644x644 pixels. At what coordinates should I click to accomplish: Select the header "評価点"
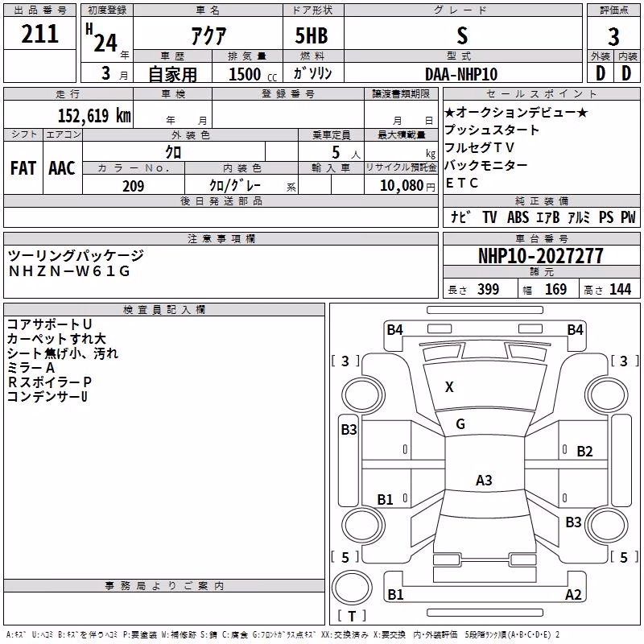[x=613, y=10]
